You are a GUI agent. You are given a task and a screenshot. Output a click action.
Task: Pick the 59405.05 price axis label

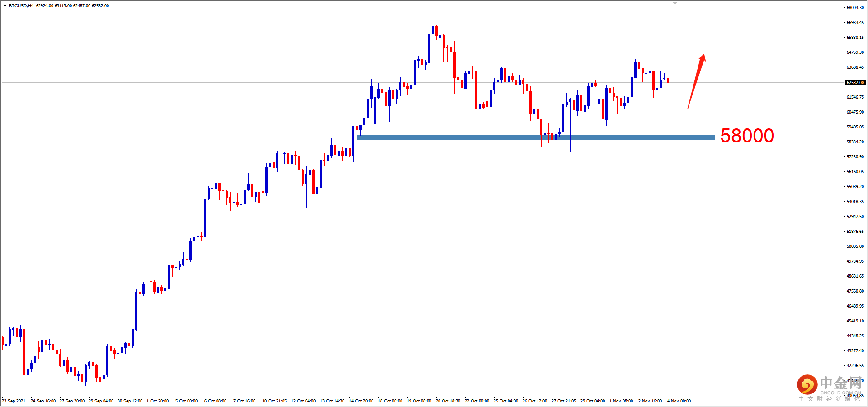855,127
